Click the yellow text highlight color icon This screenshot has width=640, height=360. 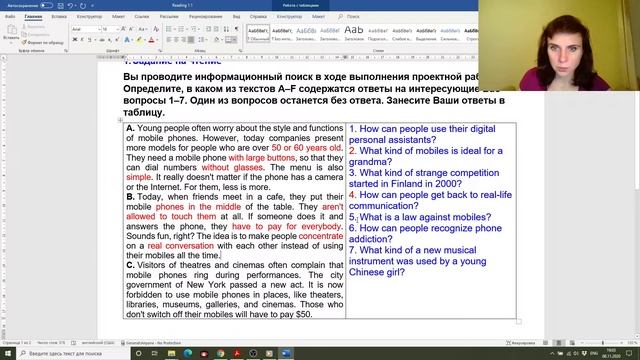pos(139,40)
